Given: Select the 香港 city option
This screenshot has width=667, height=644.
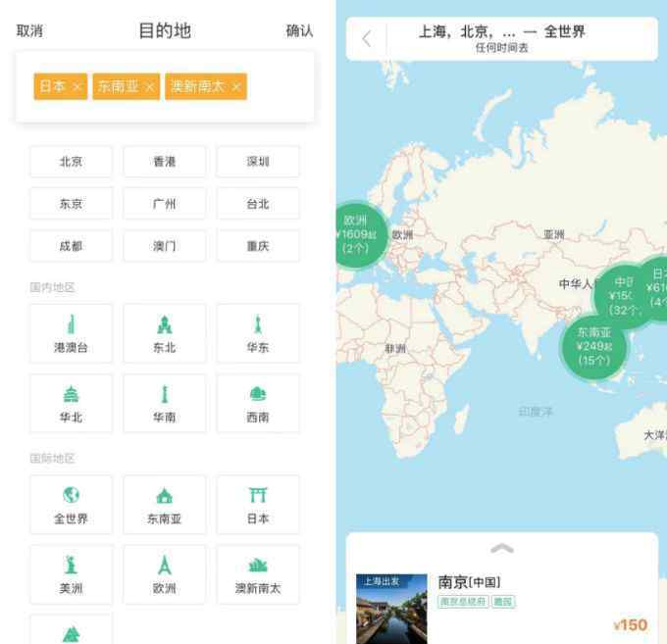Looking at the screenshot, I should (x=164, y=162).
